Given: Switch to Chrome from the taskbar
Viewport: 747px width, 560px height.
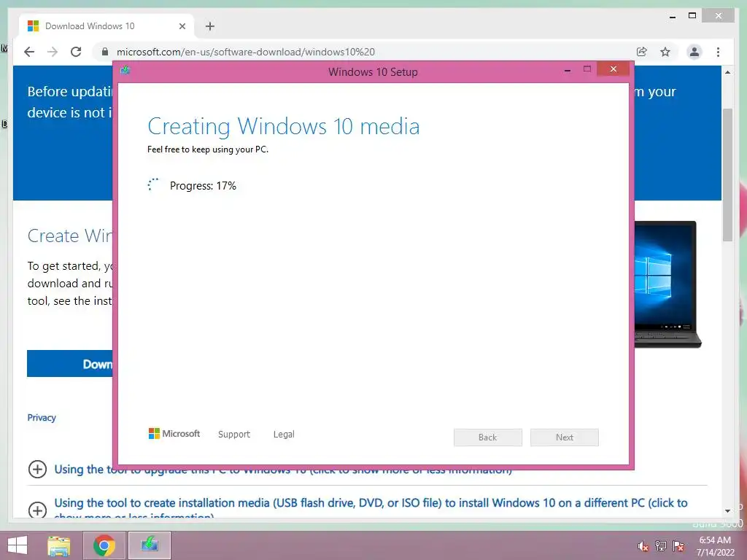Looking at the screenshot, I should point(104,545).
